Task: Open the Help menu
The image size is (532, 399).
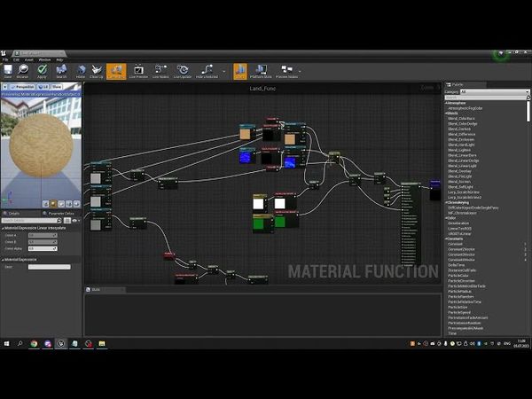Action: pos(59,59)
